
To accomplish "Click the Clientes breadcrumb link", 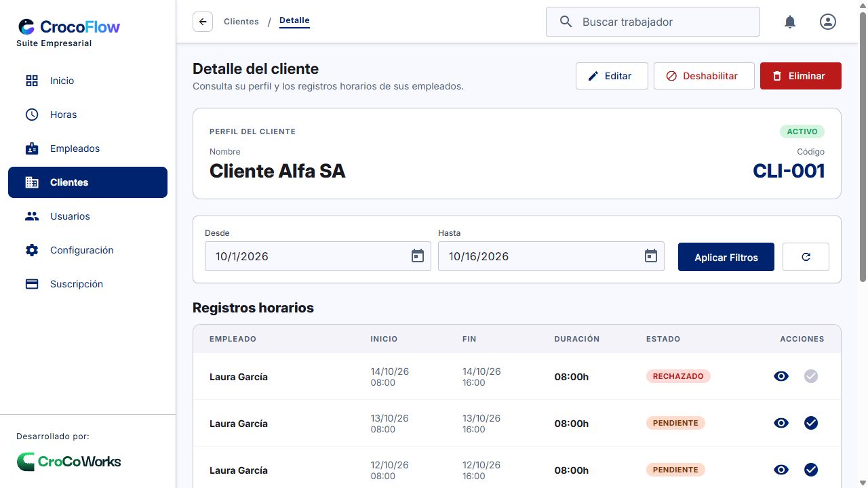I will (x=241, y=22).
